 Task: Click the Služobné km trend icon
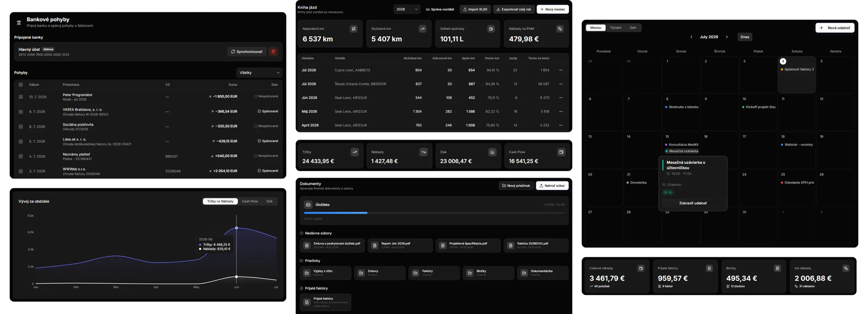tap(422, 29)
